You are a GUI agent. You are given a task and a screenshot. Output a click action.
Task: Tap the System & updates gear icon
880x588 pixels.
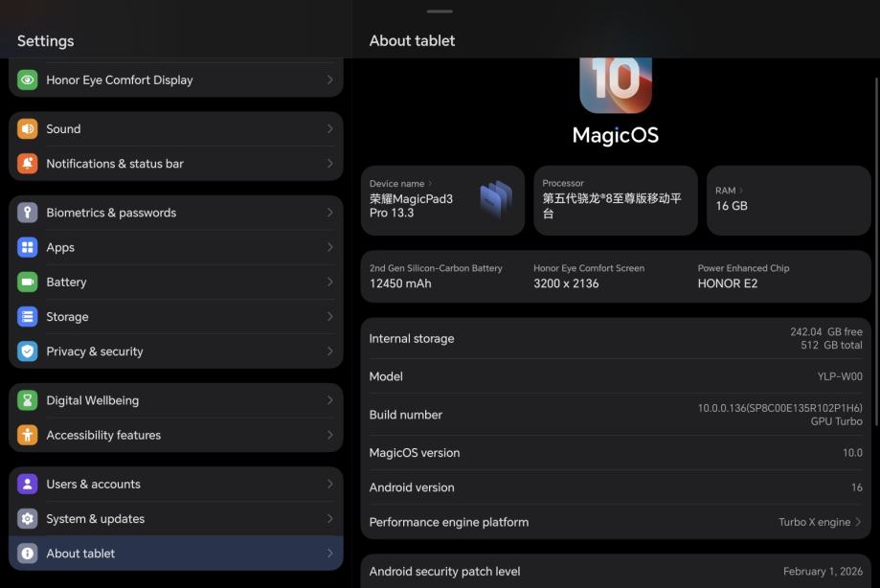27,519
